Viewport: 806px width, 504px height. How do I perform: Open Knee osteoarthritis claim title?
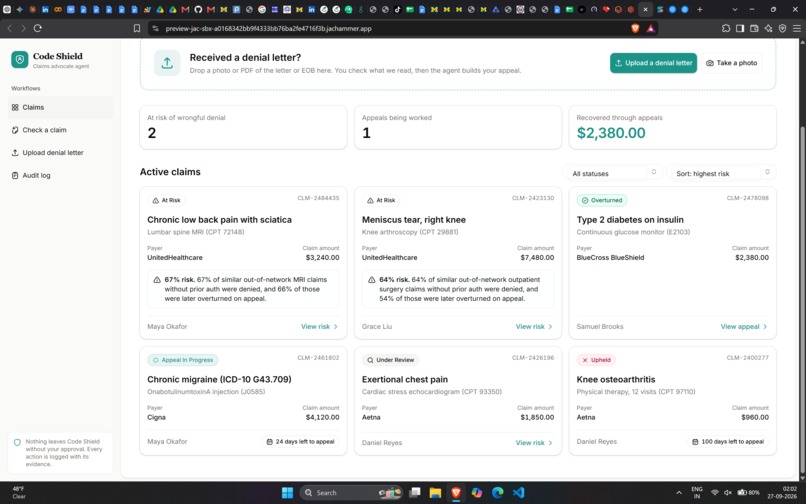coord(616,380)
